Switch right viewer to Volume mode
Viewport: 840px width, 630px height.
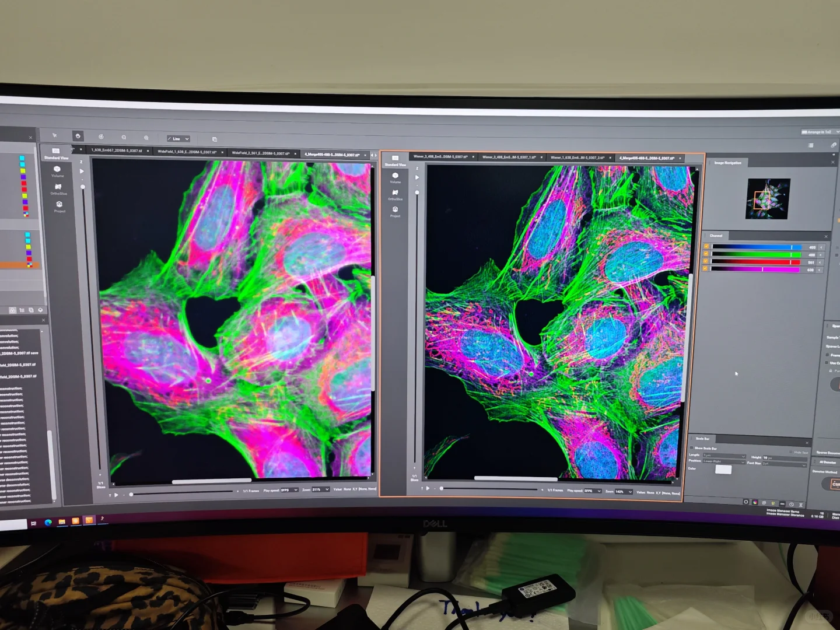tap(395, 178)
